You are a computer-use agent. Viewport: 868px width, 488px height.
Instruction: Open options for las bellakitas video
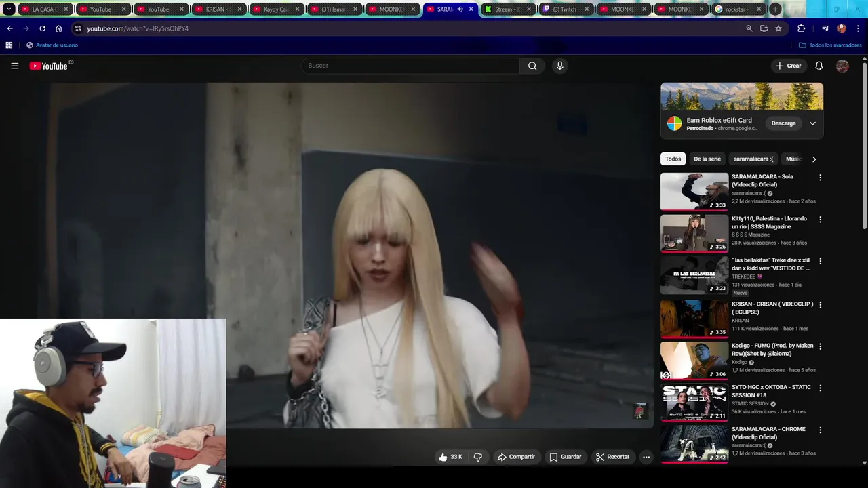click(820, 261)
